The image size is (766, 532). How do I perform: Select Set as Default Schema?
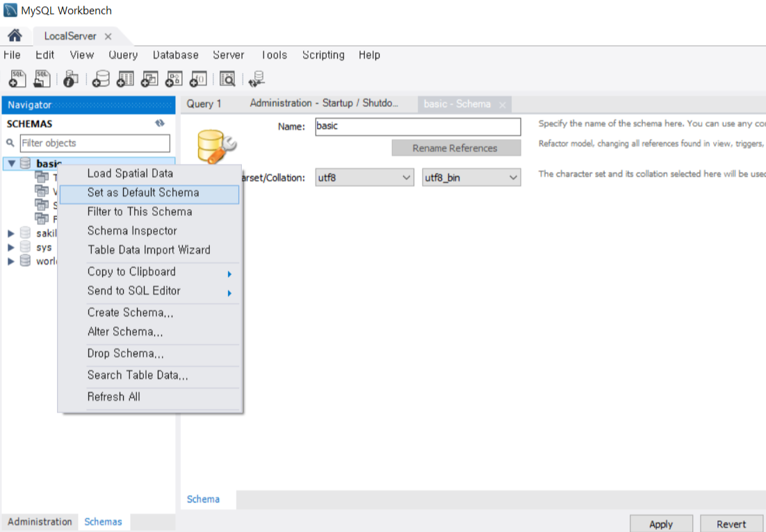point(149,194)
